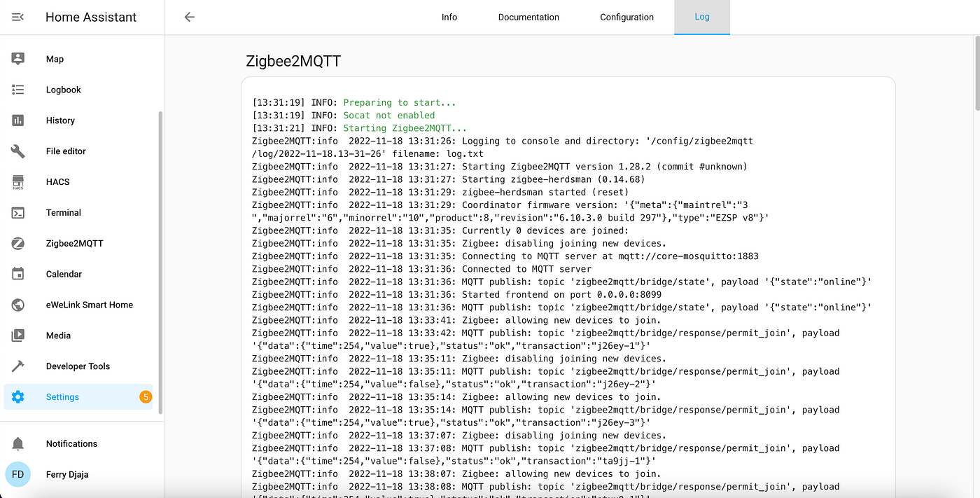Open the File editor wrench icon
The image size is (980, 498).
pyautogui.click(x=18, y=151)
